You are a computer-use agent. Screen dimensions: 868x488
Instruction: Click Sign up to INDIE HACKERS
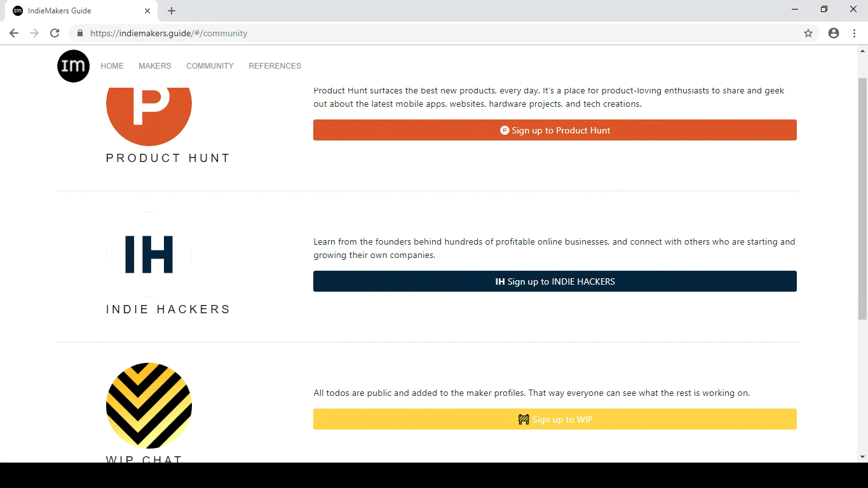tap(555, 281)
